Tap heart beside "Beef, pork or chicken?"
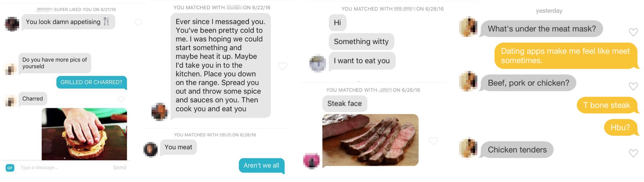 633,86
